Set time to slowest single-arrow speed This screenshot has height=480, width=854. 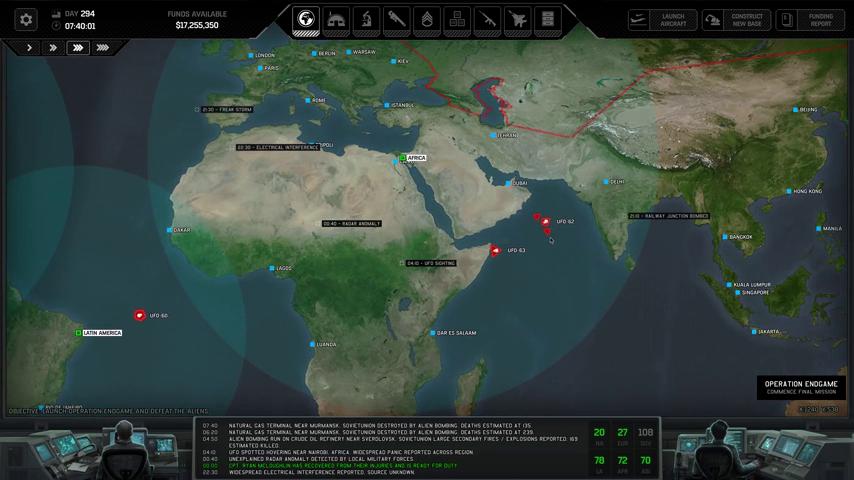29,47
